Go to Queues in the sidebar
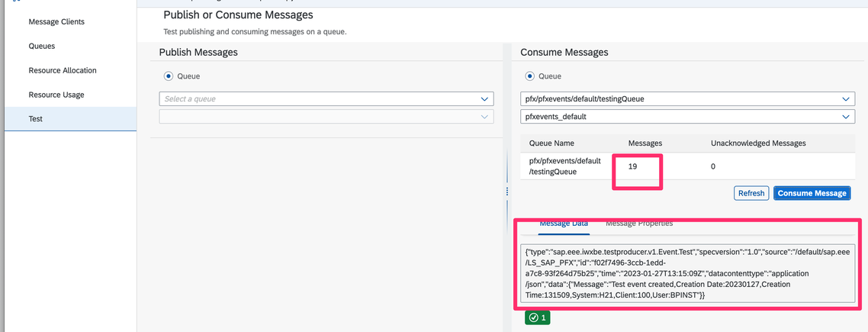 (x=42, y=46)
